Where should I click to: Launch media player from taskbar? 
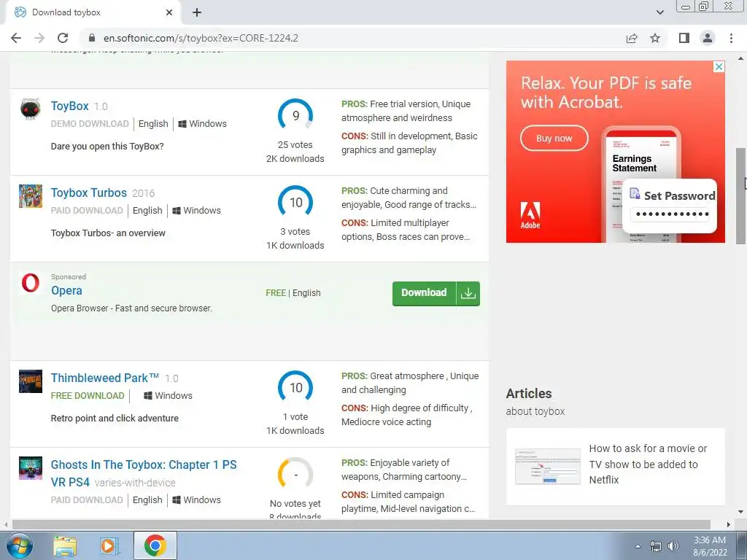click(x=109, y=546)
